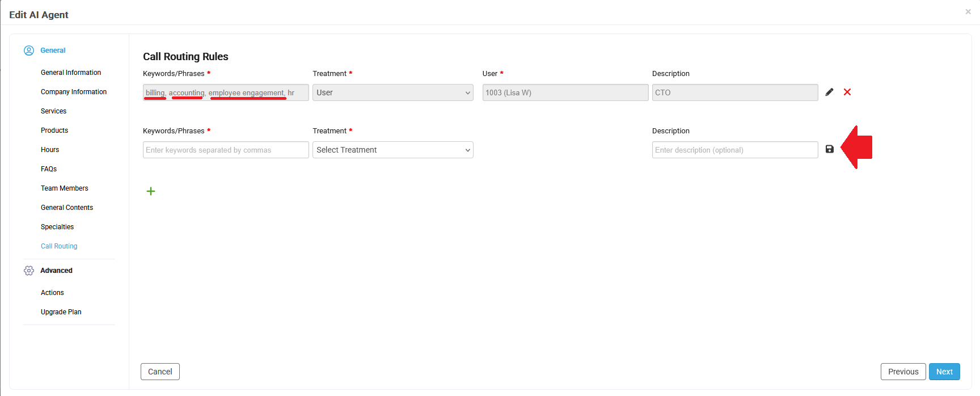980x396 pixels.
Task: Close the Edit AI Agent dialog
Action: (968, 12)
